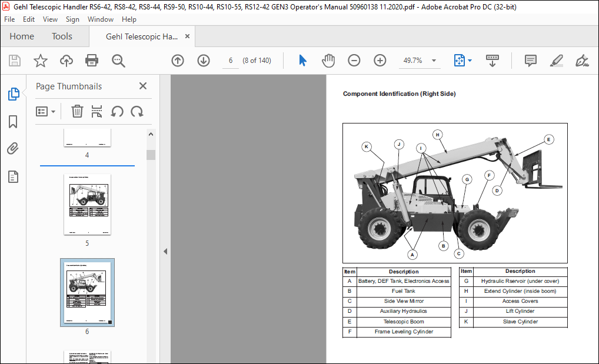
Task: Select the Highlight pen tool
Action: point(556,61)
